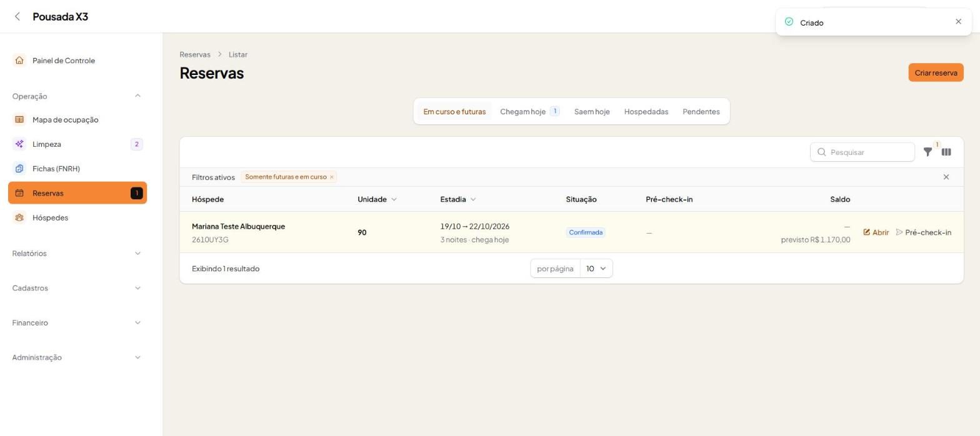Screen dimensions: 980x436
Task: Expand the Cadastros section
Action: tap(137, 288)
